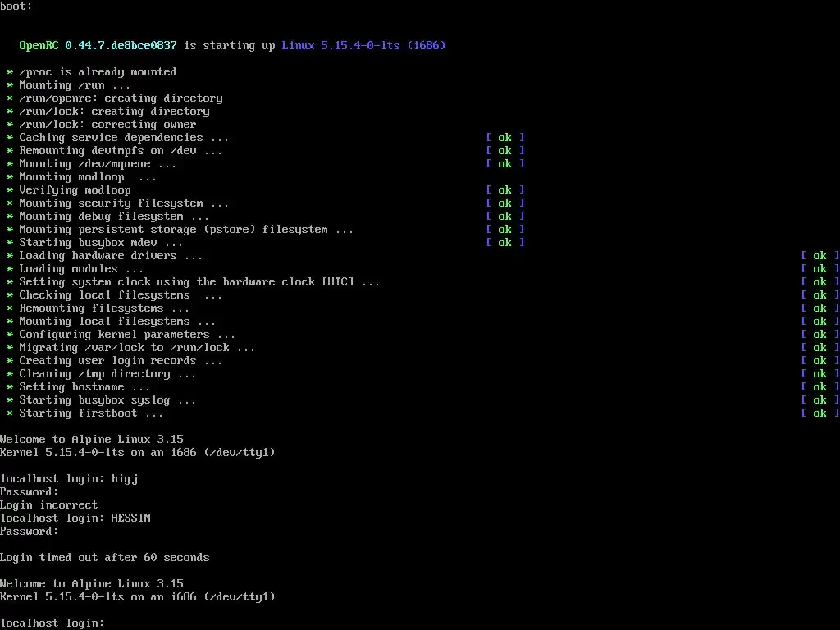Image resolution: width=840 pixels, height=630 pixels.
Task: Click 'Starting busybox mdev ...' line
Action: [101, 243]
